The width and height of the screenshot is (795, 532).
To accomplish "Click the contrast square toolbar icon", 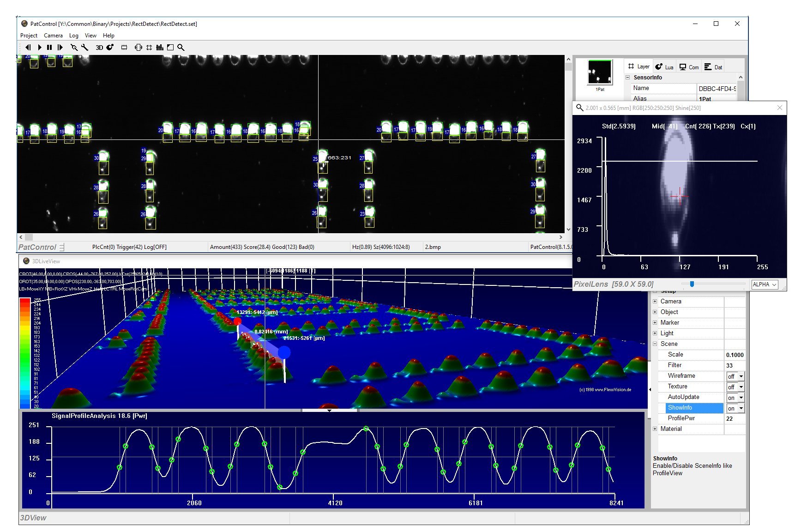I will [170, 47].
